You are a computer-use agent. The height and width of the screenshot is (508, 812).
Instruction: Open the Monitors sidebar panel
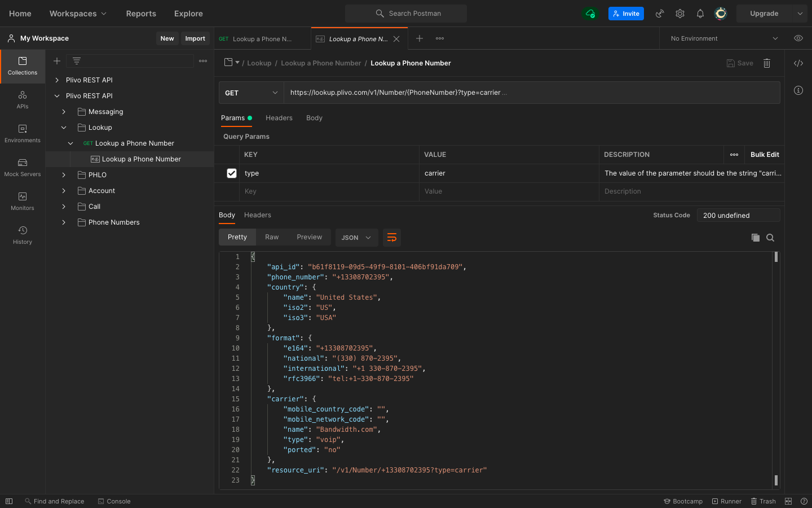point(23,202)
